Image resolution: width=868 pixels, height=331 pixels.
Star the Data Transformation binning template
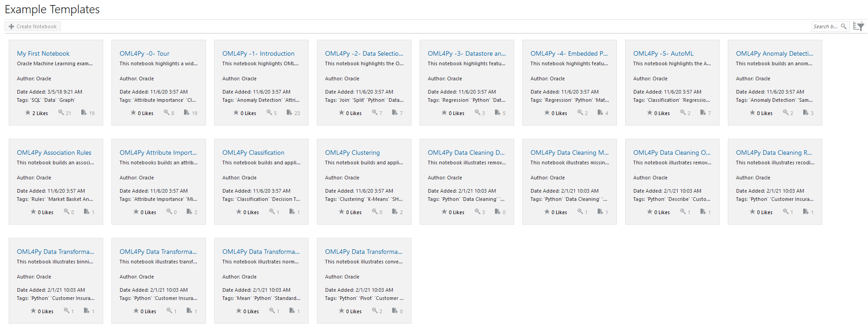click(33, 311)
